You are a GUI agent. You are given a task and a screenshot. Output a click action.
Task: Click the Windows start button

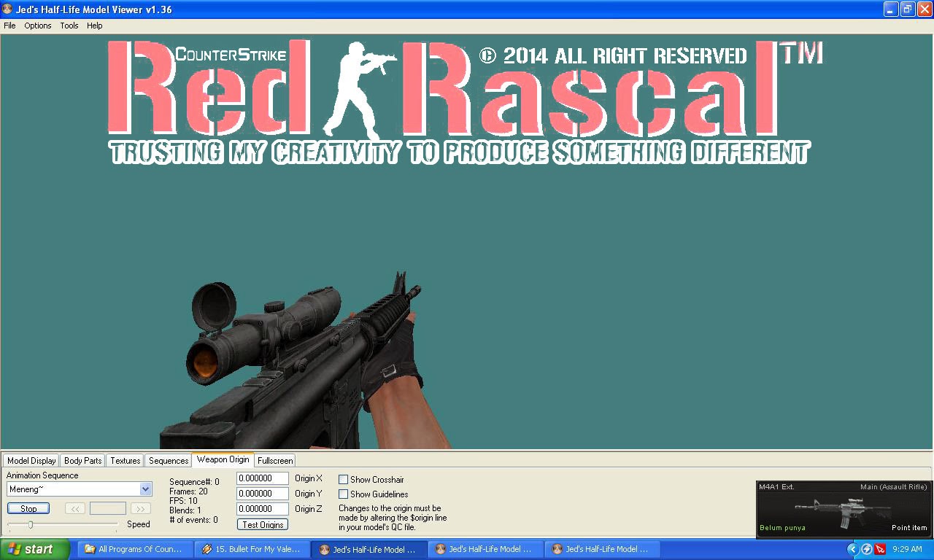click(x=35, y=549)
